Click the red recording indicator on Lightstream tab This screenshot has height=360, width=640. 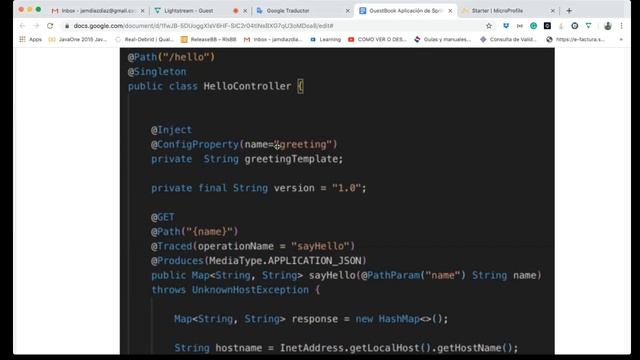tap(236, 11)
